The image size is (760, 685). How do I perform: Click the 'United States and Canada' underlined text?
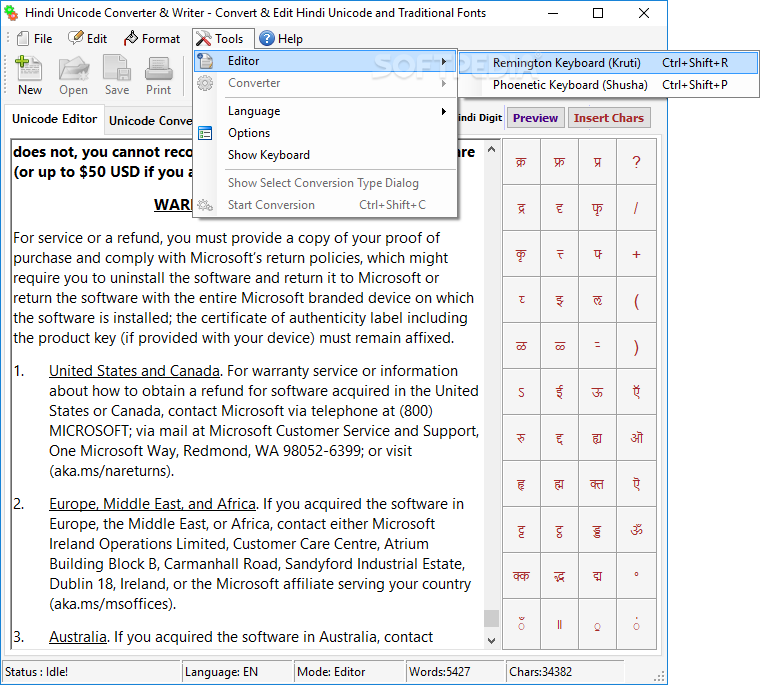click(x=134, y=371)
